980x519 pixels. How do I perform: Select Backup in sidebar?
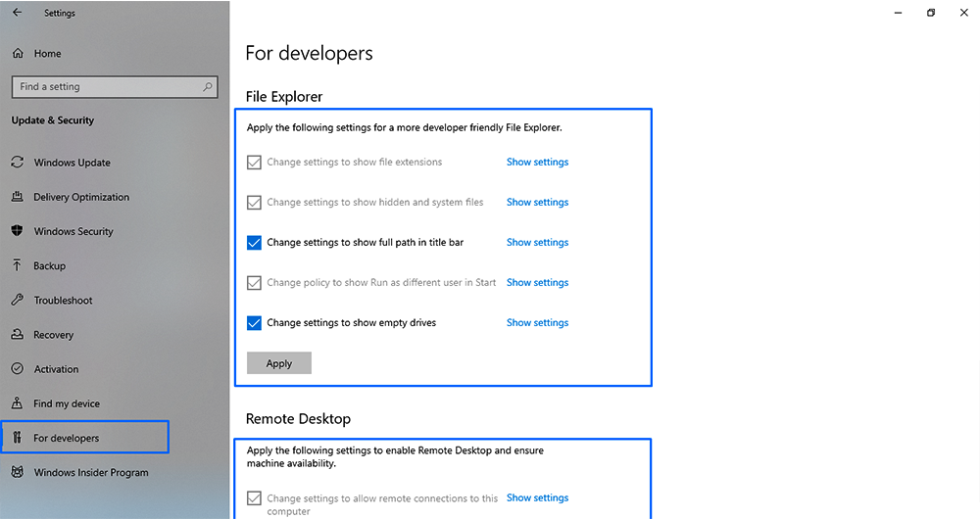click(49, 265)
